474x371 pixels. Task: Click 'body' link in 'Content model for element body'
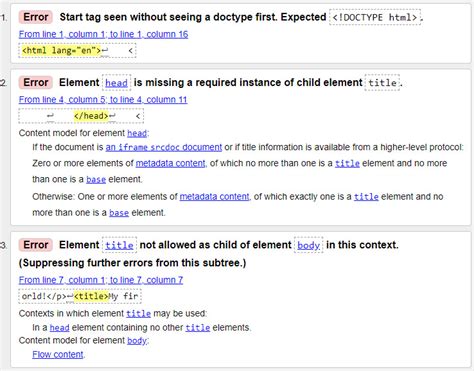coord(137,341)
